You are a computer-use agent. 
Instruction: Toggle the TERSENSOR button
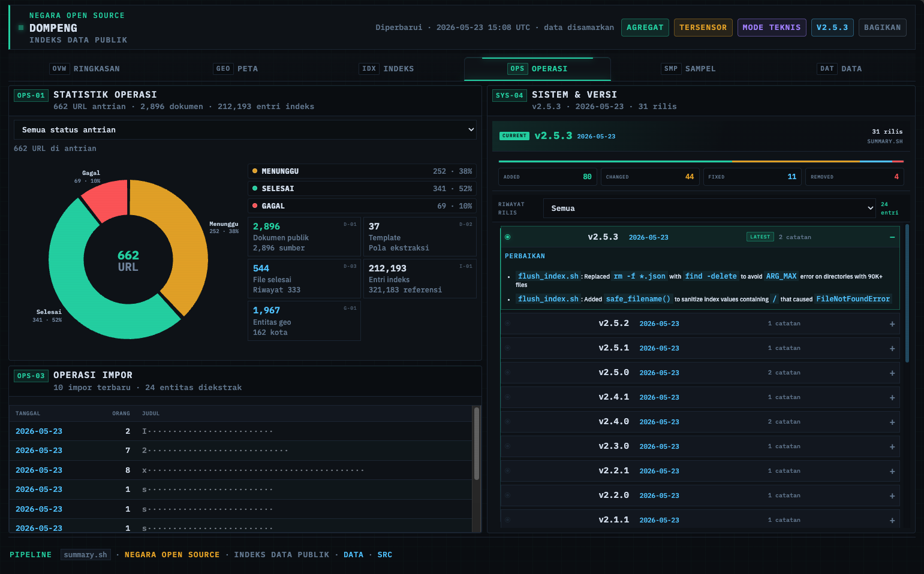pos(703,28)
